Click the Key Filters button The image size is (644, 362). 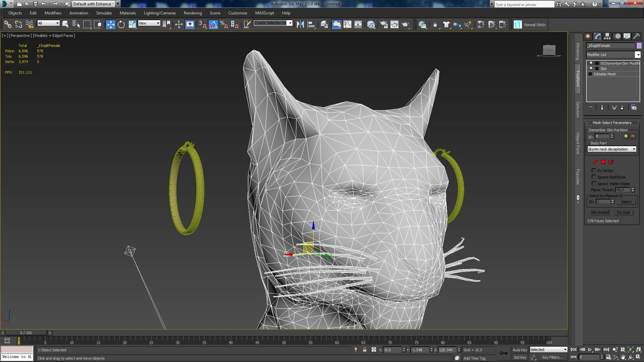pos(552,357)
